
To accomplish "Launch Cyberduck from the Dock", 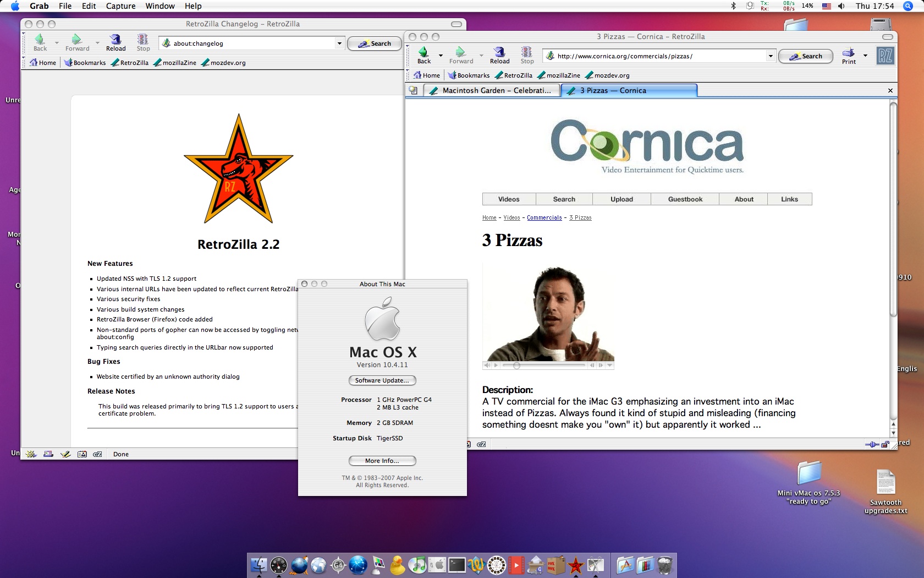I will click(398, 565).
